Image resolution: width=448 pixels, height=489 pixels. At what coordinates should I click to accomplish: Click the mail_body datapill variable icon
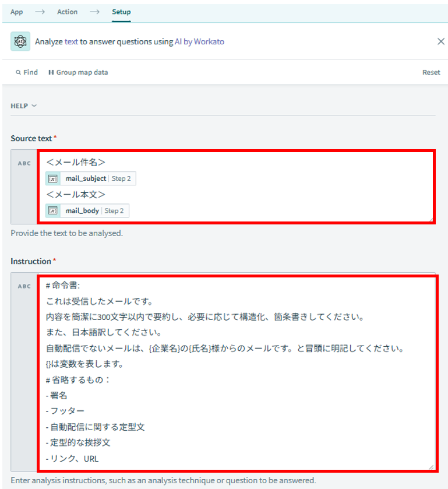pyautogui.click(x=53, y=210)
